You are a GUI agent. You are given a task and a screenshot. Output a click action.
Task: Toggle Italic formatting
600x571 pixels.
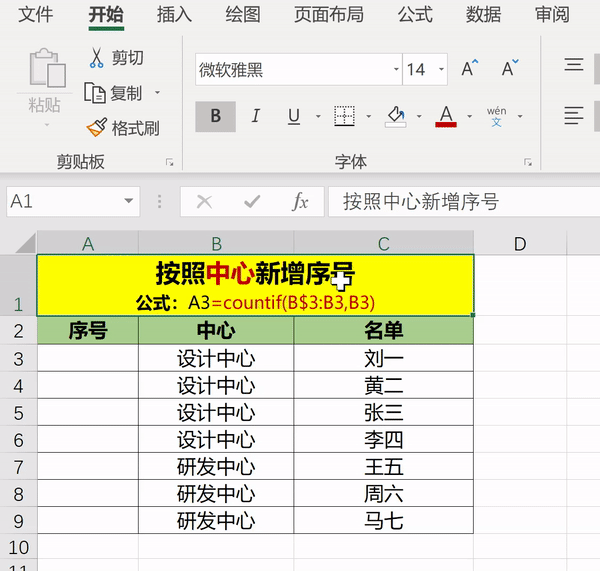coord(256,116)
